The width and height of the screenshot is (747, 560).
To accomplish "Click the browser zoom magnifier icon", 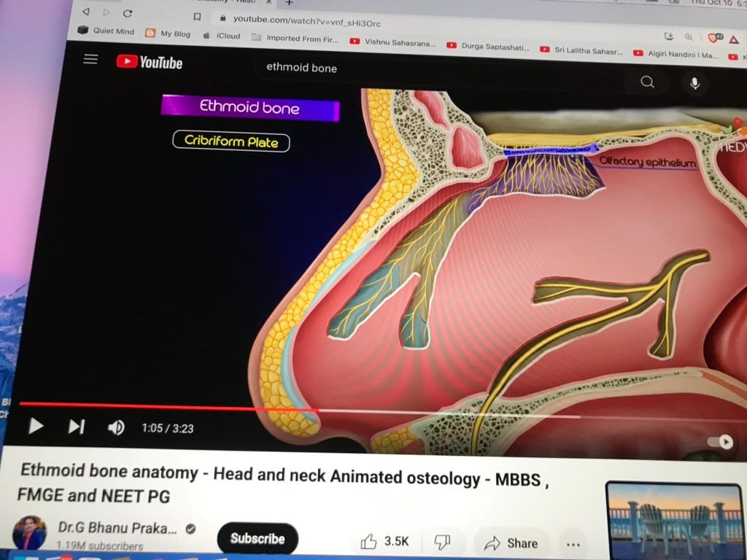I will pos(689,37).
